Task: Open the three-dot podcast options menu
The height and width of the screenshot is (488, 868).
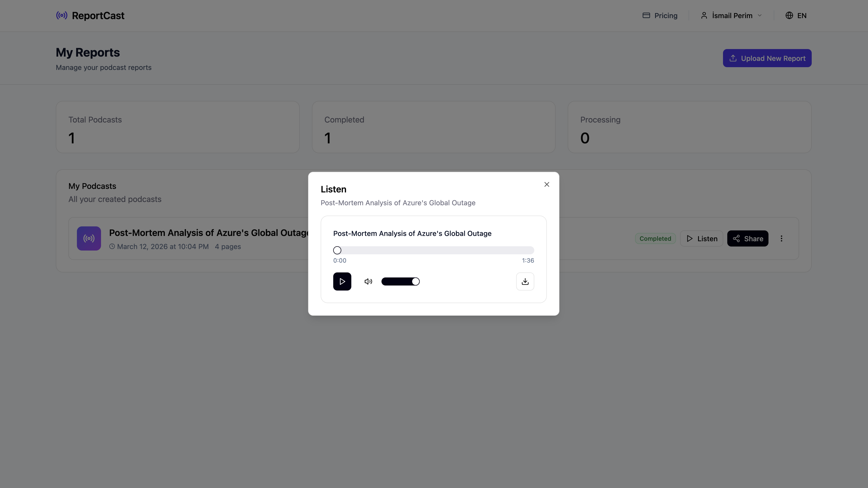Action: [781, 238]
